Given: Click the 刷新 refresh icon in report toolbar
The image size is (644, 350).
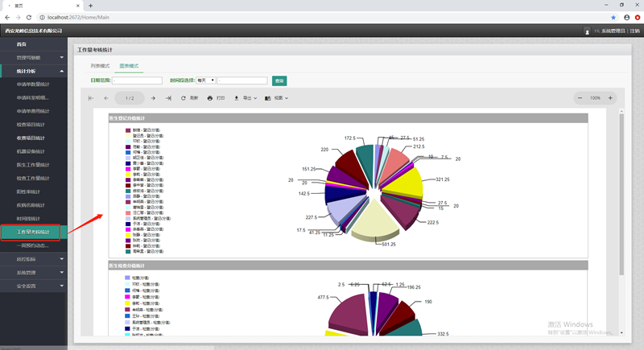Looking at the screenshot, I should 184,98.
